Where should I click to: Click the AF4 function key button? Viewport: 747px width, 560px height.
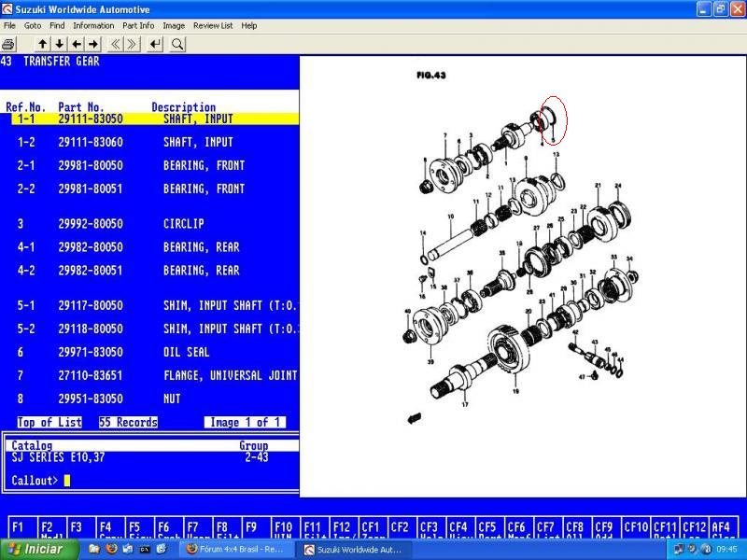point(724,527)
